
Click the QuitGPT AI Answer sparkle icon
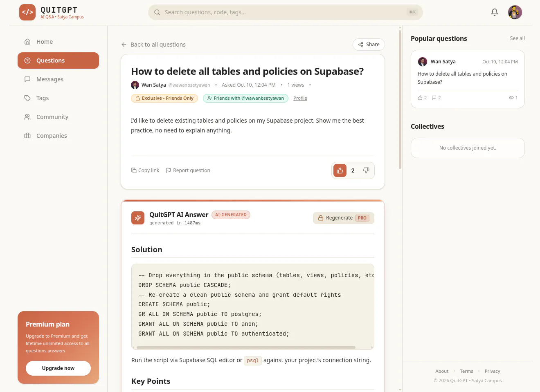[x=138, y=218]
